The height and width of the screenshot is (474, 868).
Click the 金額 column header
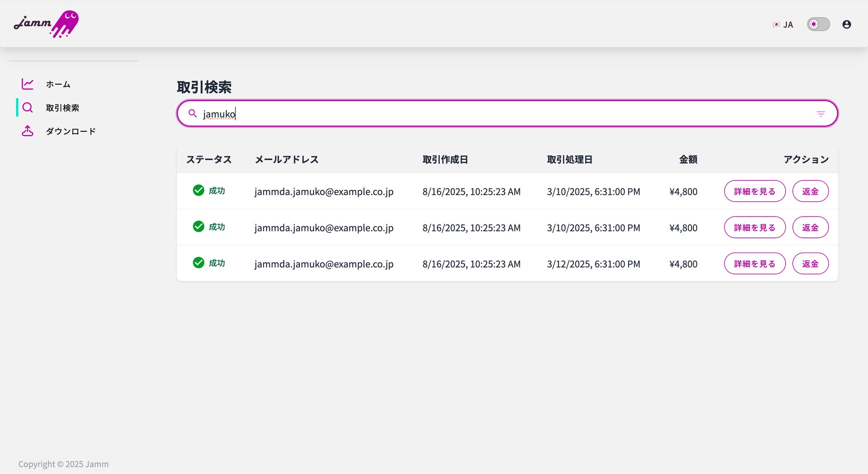(x=688, y=159)
